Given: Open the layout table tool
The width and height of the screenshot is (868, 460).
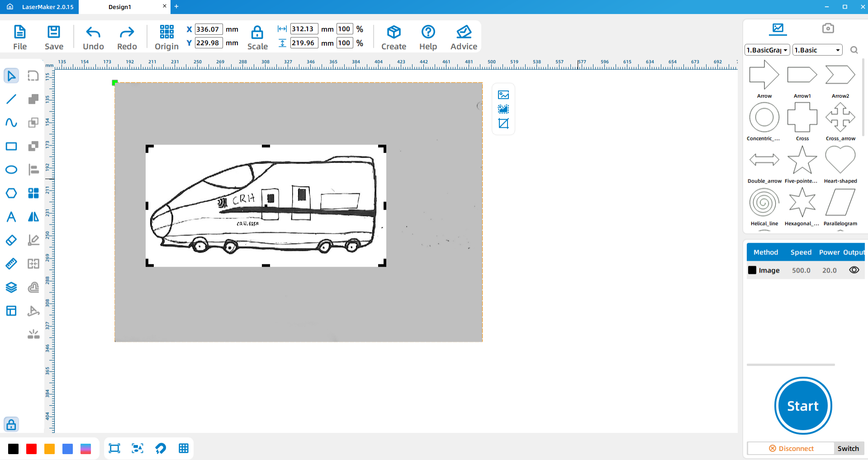Looking at the screenshot, I should pos(11,310).
